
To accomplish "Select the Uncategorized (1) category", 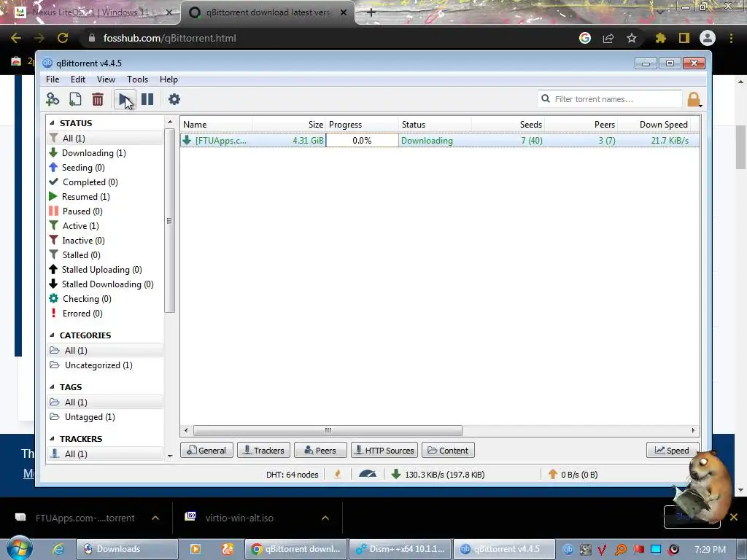I will tap(98, 365).
